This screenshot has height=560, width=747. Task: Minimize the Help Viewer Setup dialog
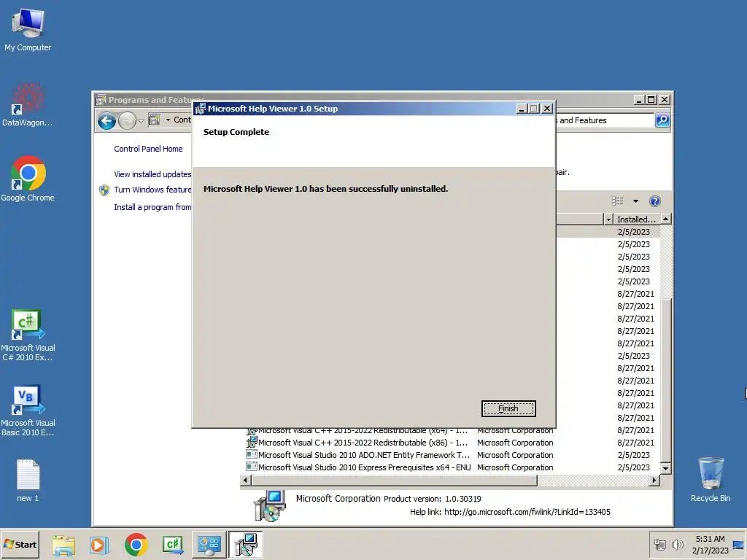[x=522, y=109]
